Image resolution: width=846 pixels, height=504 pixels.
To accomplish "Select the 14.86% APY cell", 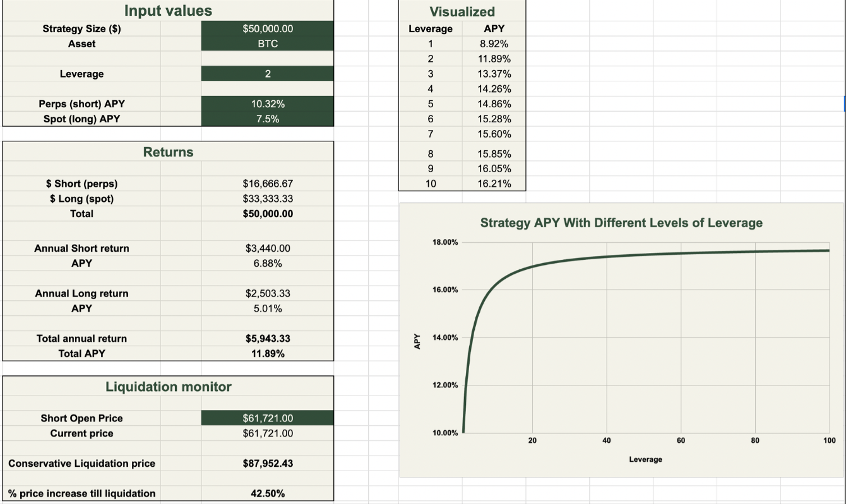I will click(494, 104).
